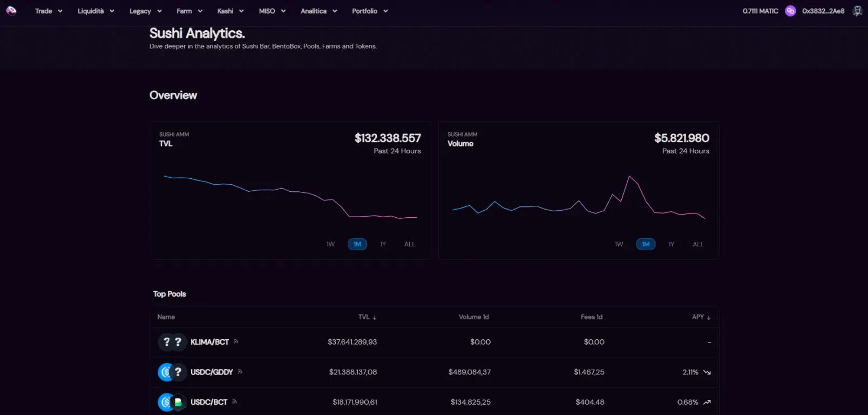Click the sort arrow next to TVL header
The image size is (868, 415).
375,317
